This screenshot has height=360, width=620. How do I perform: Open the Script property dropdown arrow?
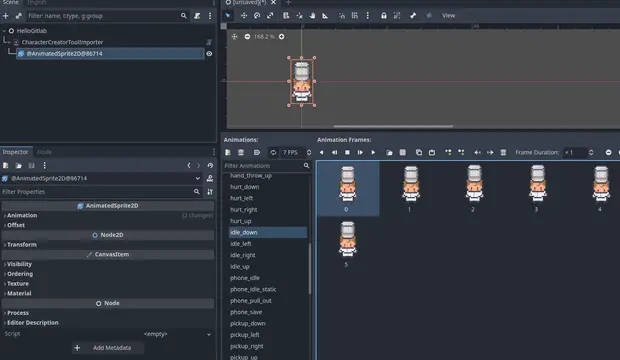pyautogui.click(x=208, y=334)
